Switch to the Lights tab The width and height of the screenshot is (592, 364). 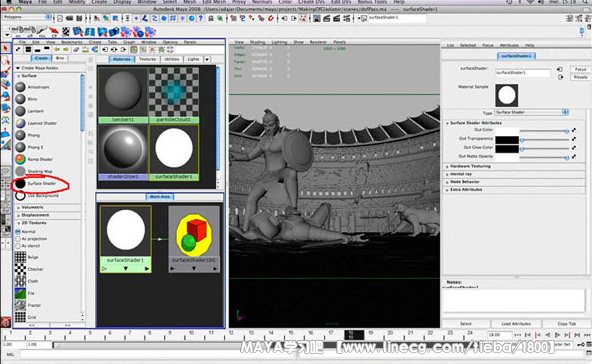pos(193,59)
